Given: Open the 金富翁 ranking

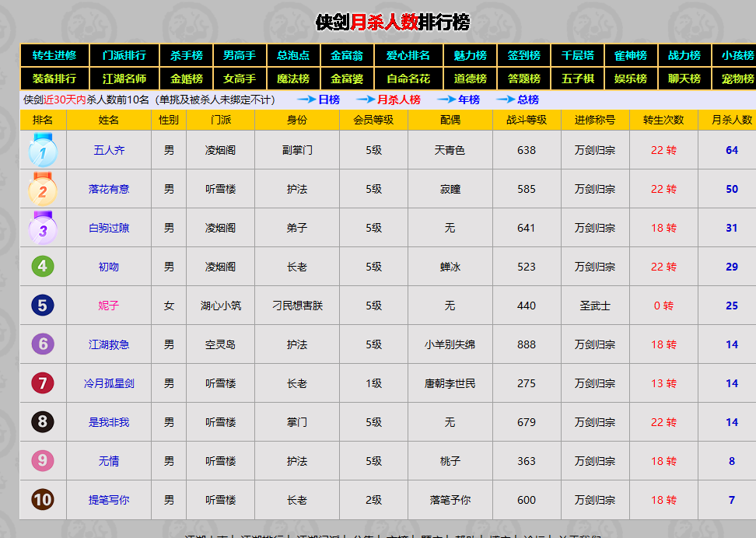Looking at the screenshot, I should click(x=347, y=55).
